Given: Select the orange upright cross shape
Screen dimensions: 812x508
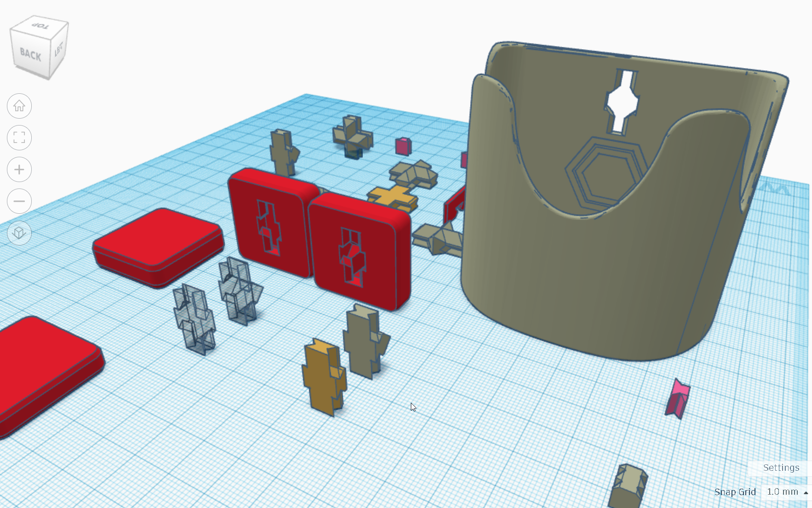Looking at the screenshot, I should click(x=323, y=377).
